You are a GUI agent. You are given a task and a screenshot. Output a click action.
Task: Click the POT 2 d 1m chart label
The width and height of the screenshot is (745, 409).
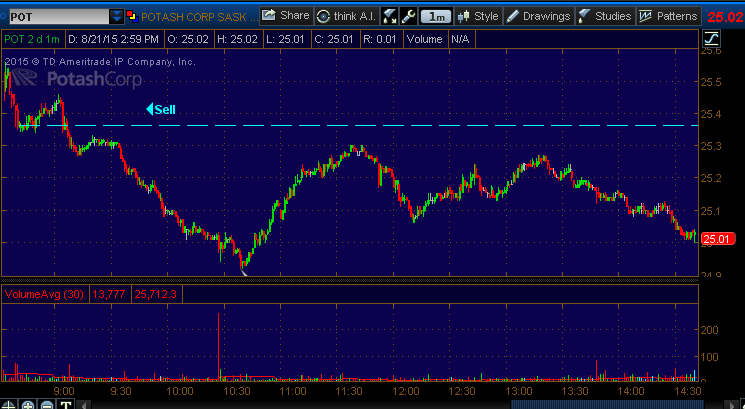[32, 39]
